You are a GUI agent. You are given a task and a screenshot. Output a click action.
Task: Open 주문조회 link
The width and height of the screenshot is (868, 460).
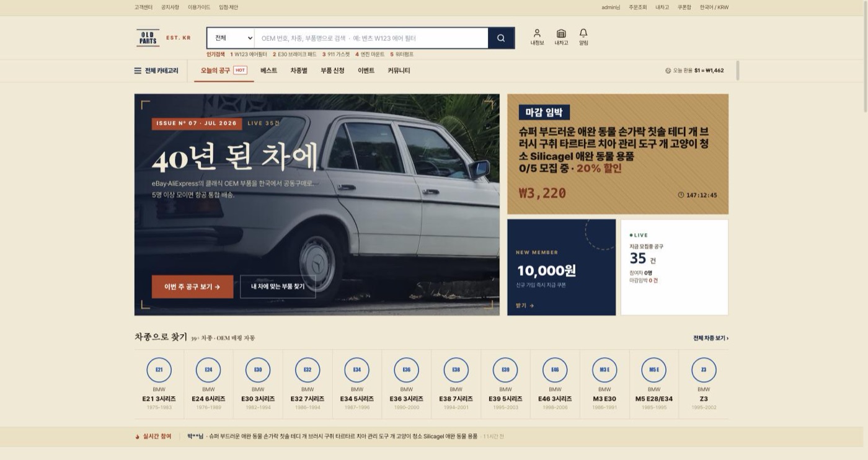point(637,7)
